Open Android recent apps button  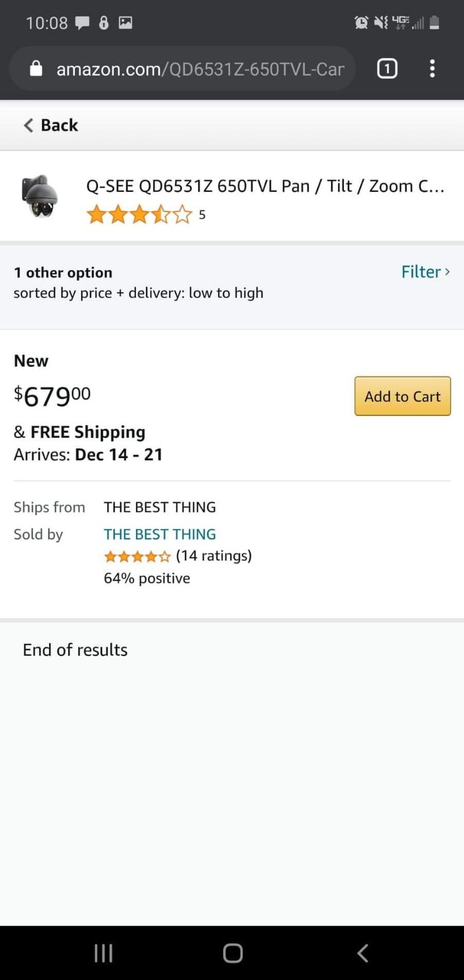[x=103, y=953]
